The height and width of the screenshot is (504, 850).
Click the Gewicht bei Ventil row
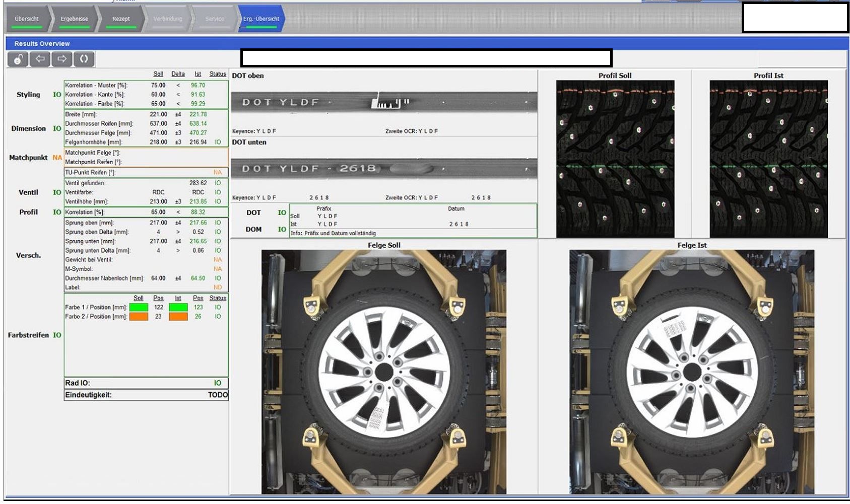point(146,260)
